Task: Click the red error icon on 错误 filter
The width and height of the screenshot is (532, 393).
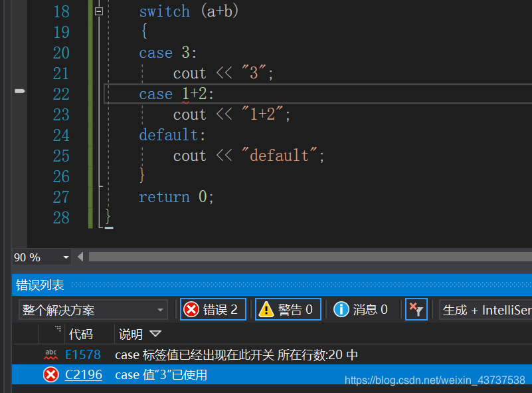Action: click(x=191, y=309)
